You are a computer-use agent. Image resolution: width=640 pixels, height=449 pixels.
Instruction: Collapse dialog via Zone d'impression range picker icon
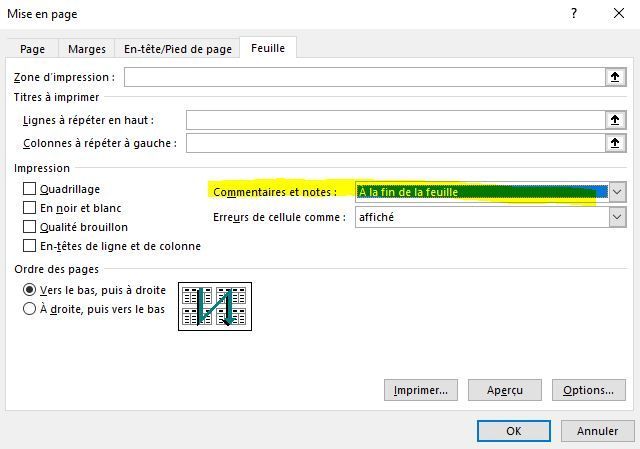coord(615,77)
